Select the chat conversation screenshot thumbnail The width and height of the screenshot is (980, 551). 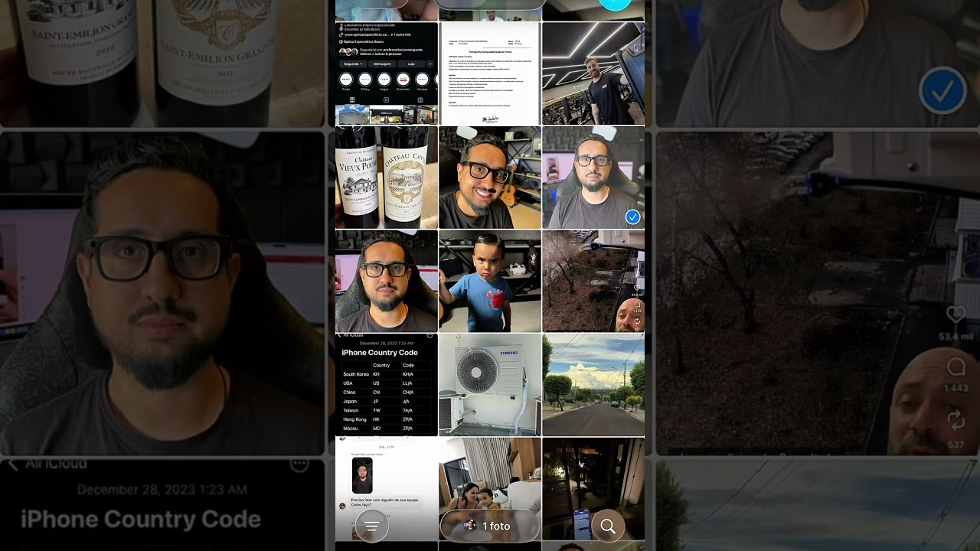(x=387, y=478)
